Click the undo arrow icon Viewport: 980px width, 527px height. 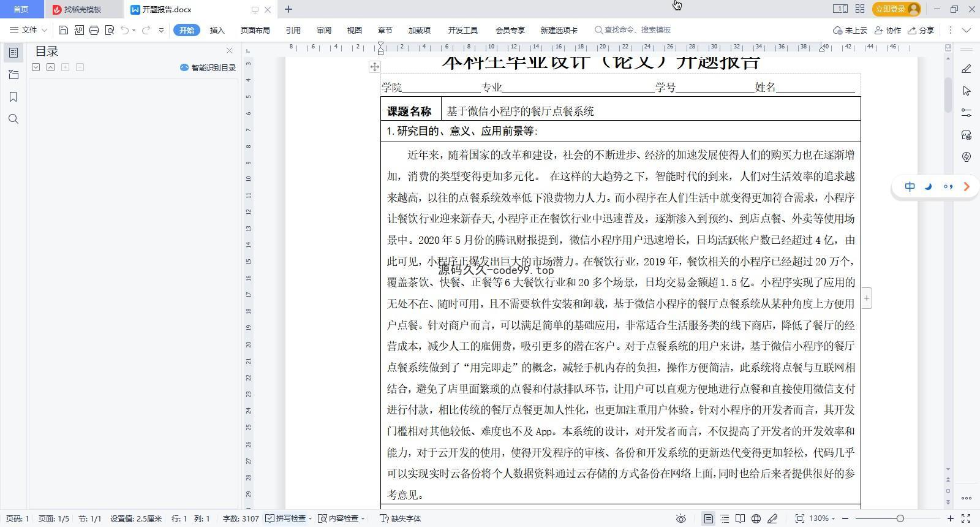tap(124, 30)
